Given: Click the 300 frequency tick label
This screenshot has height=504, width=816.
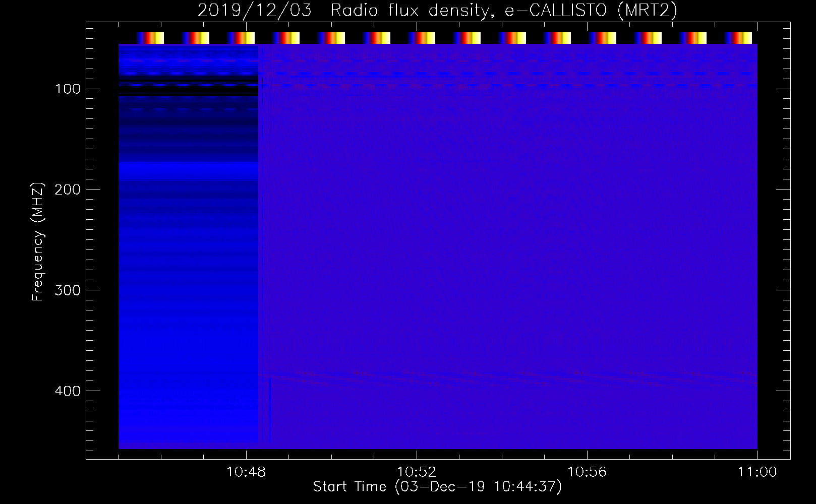Looking at the screenshot, I should click(x=68, y=290).
